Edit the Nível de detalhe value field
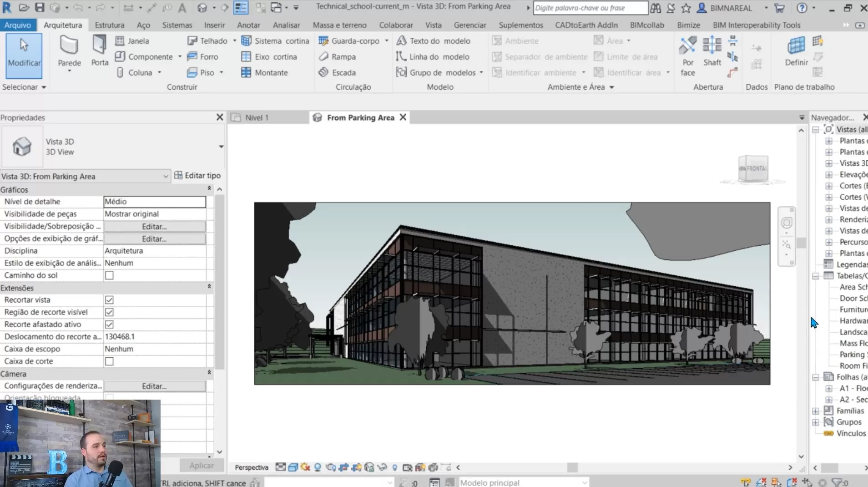Viewport: 868px width, 487px height. 155,202
